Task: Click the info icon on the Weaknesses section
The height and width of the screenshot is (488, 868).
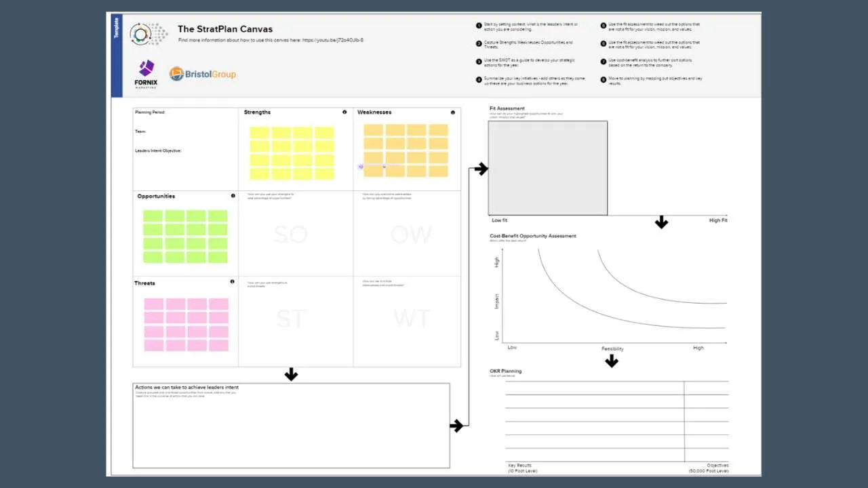Action: click(452, 113)
